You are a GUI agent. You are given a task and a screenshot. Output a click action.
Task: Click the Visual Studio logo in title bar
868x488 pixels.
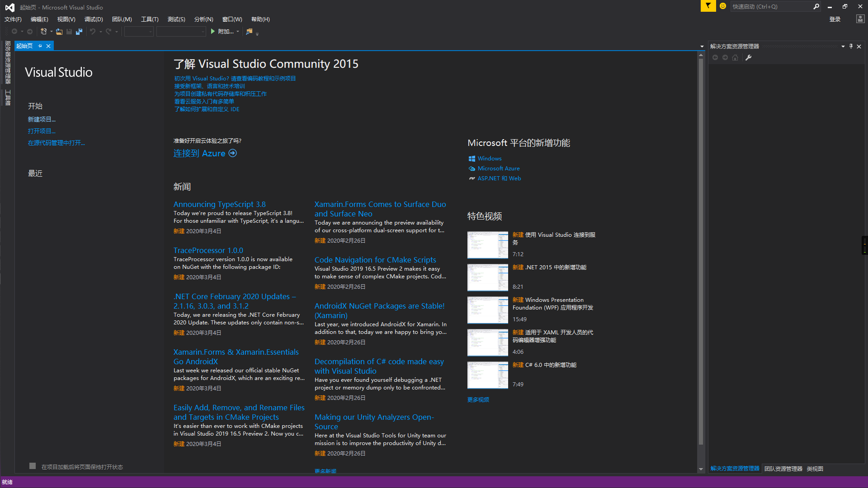point(9,7)
